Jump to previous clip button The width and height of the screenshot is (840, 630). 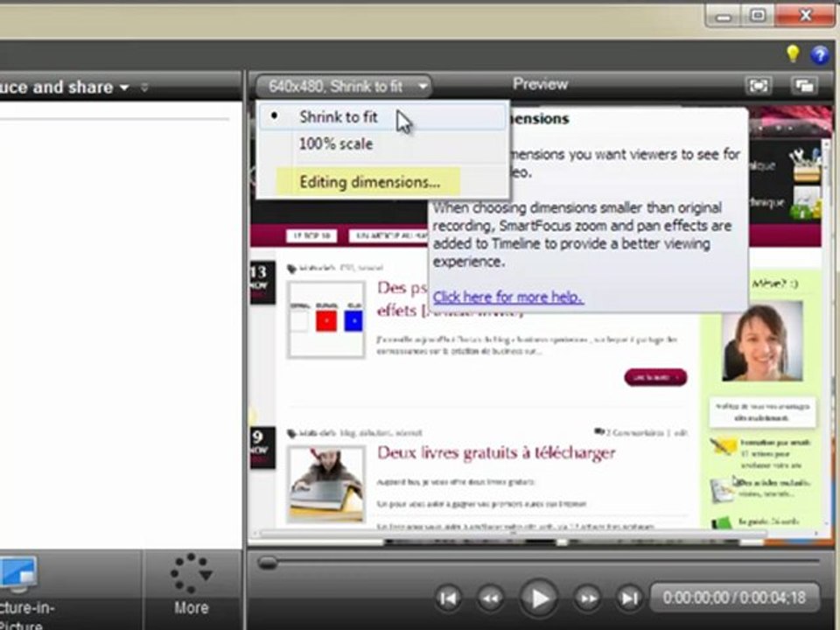(447, 598)
